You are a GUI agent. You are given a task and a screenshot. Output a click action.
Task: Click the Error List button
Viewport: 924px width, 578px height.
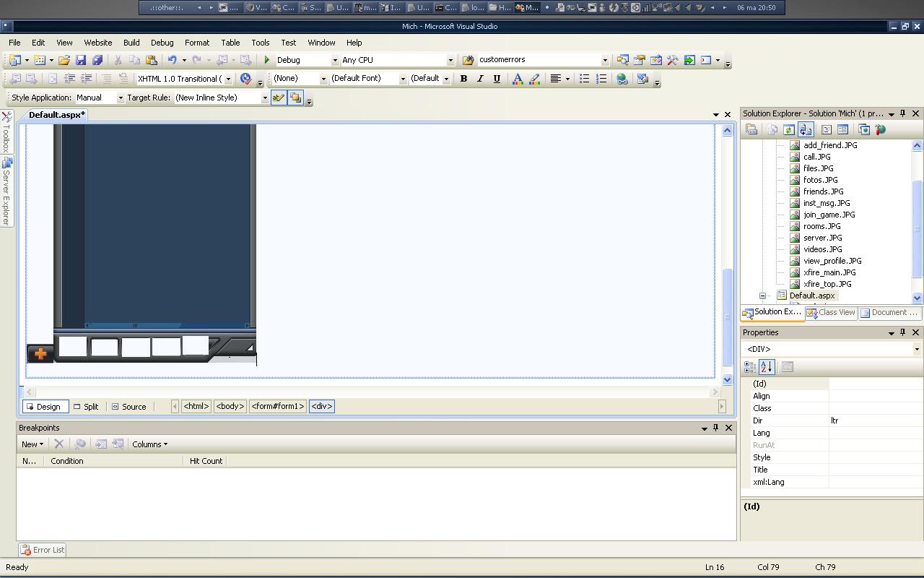click(43, 550)
